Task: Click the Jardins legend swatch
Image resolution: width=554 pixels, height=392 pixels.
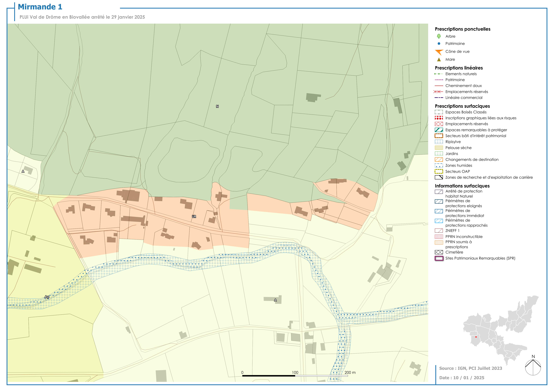Action: (439, 154)
